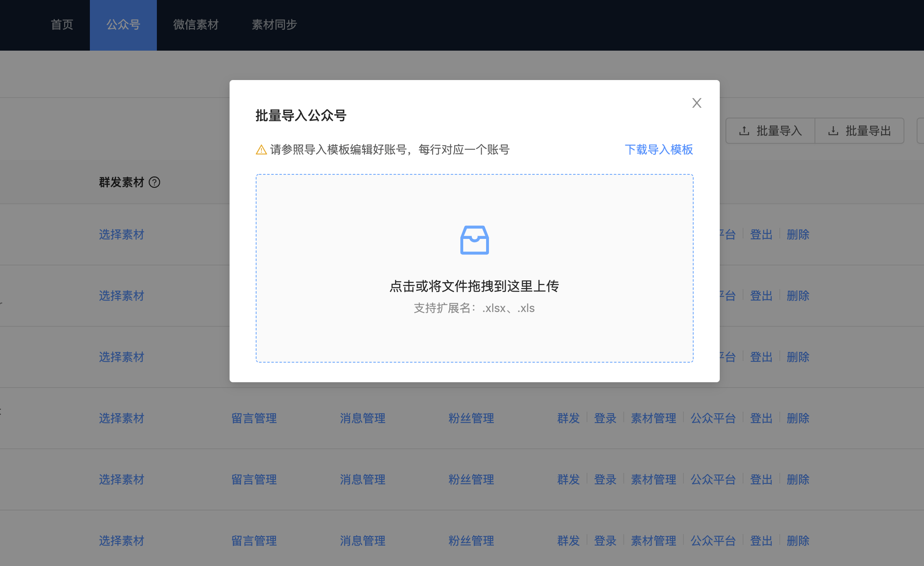Select the 公众号 navigation tab

[123, 25]
